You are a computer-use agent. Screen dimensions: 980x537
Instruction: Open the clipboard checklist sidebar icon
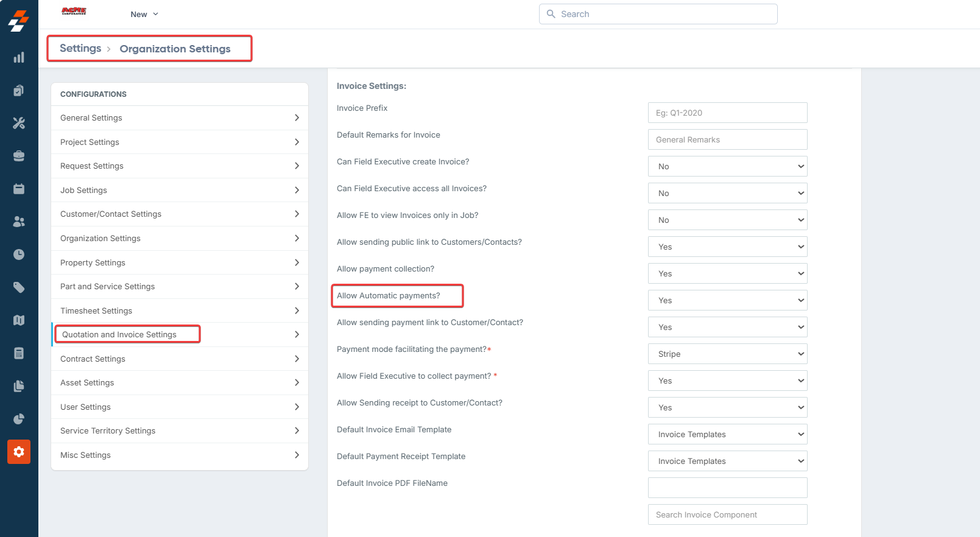click(x=19, y=90)
